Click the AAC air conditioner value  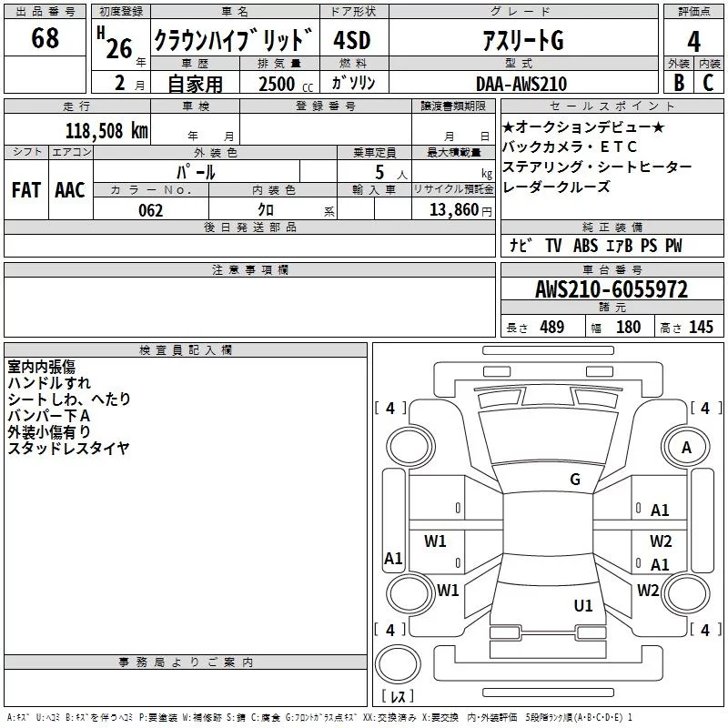click(70, 190)
